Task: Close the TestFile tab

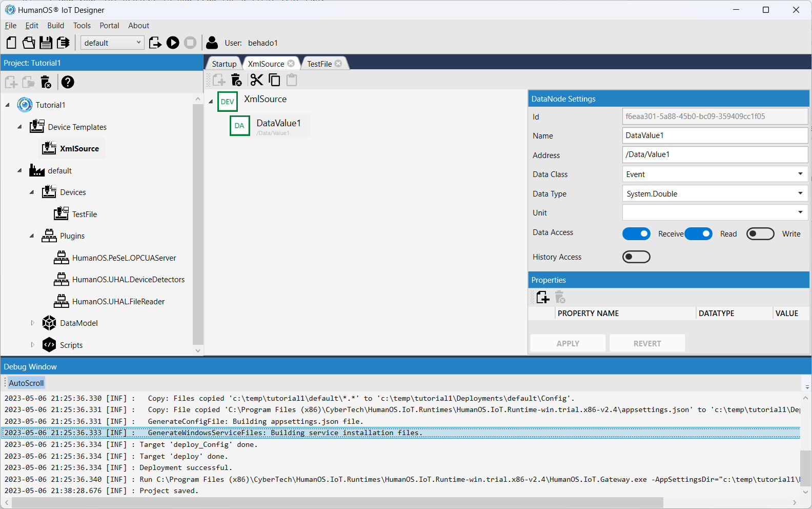Action: (338, 64)
